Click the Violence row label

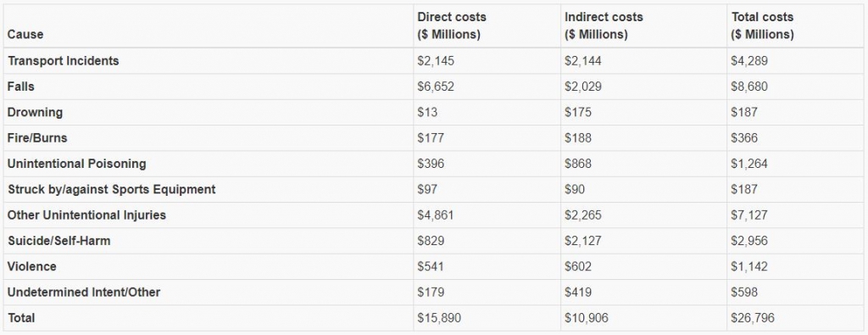click(x=31, y=266)
